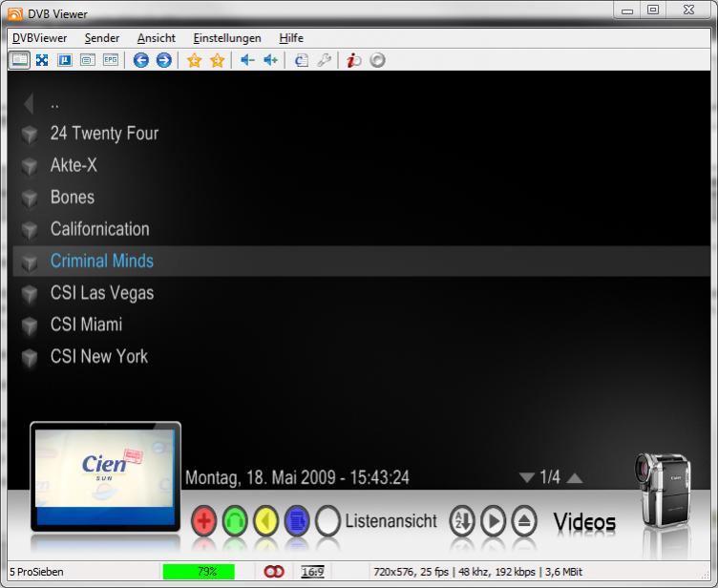This screenshot has width=718, height=588.
Task: Click the first orange favorites star
Action: pyautogui.click(x=195, y=60)
